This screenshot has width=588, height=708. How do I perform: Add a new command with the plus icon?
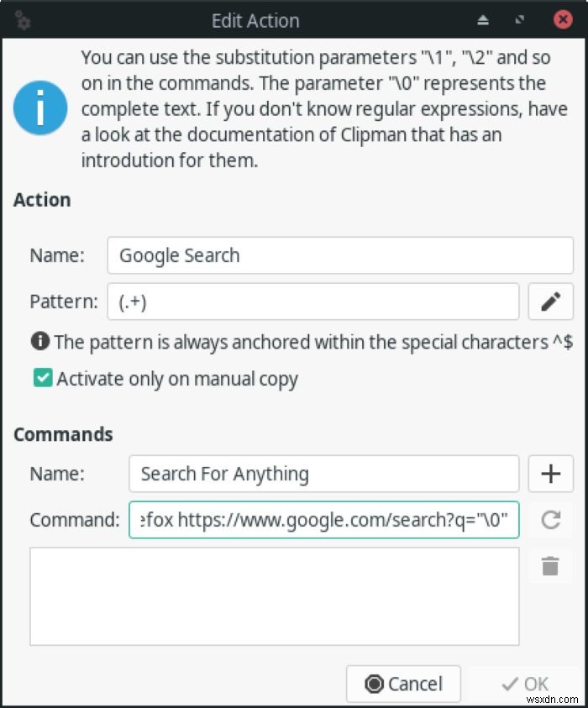(x=551, y=474)
